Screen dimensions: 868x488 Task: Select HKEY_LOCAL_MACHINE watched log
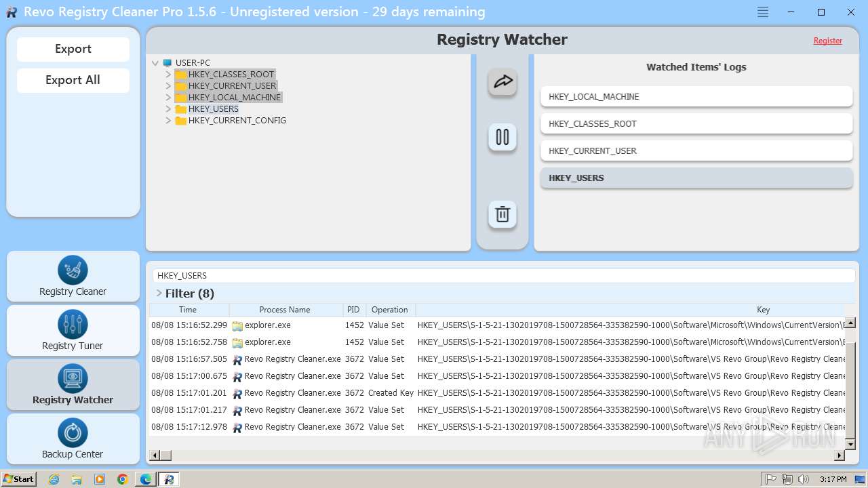click(696, 96)
